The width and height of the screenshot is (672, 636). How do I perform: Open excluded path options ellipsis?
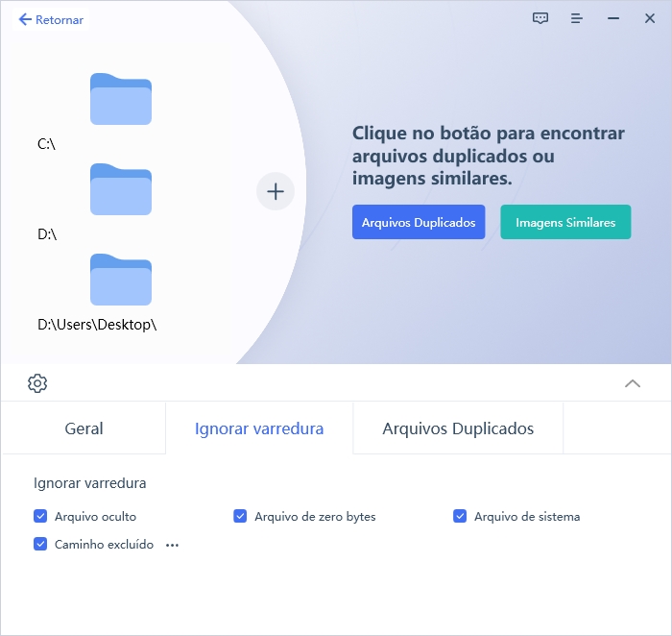(172, 545)
